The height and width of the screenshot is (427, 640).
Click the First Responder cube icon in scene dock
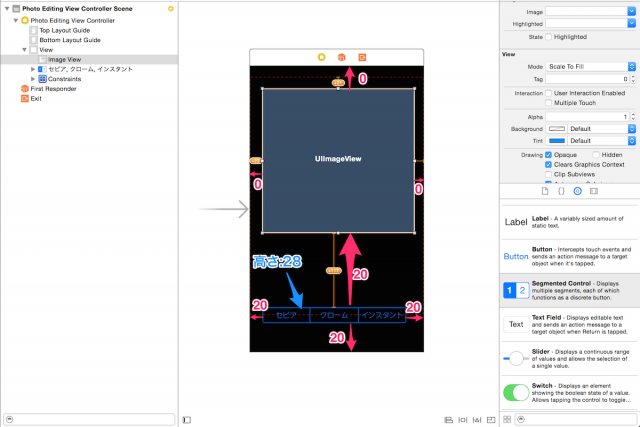pyautogui.click(x=342, y=57)
